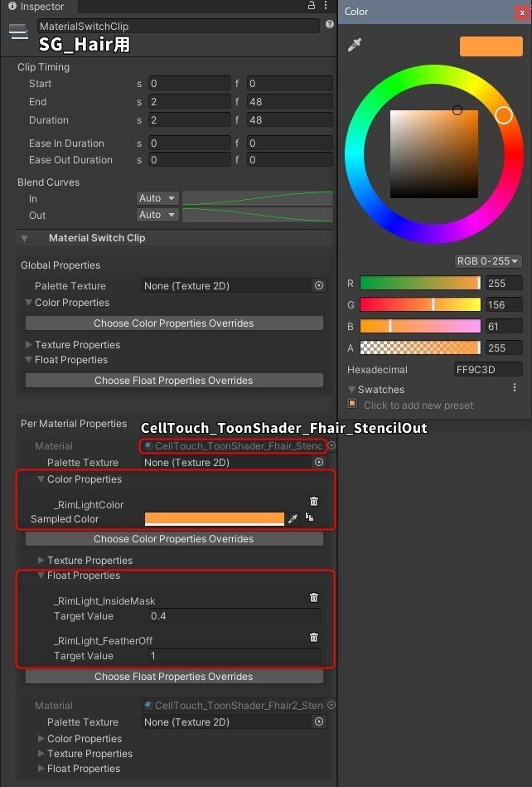
Task: Open the Inspector three-dot options menu
Action: tap(326, 6)
